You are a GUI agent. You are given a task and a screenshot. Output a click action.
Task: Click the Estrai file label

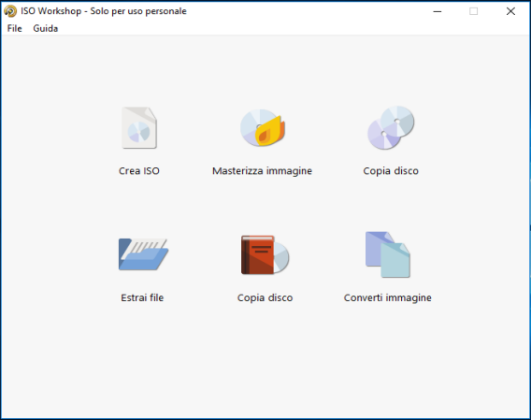click(x=142, y=297)
